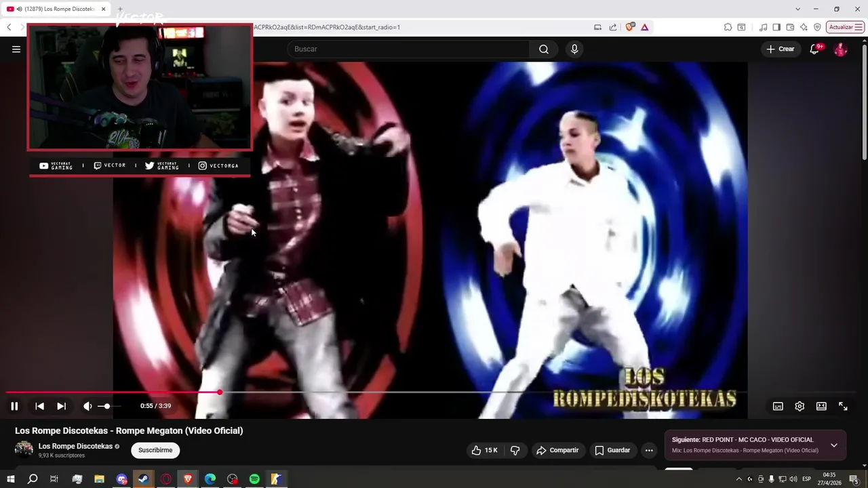Toggle the Brave sidebar panel
Screen dimensions: 868x488
[x=776, y=27]
